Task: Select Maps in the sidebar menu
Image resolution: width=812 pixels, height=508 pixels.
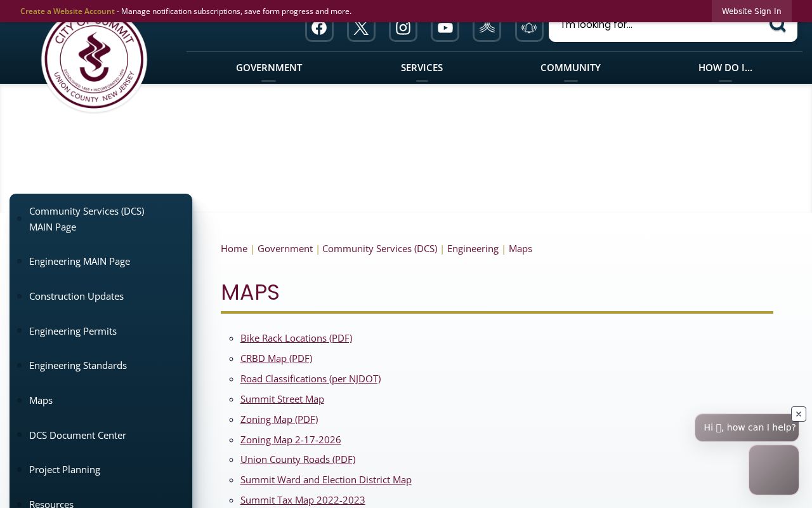Action: click(41, 401)
